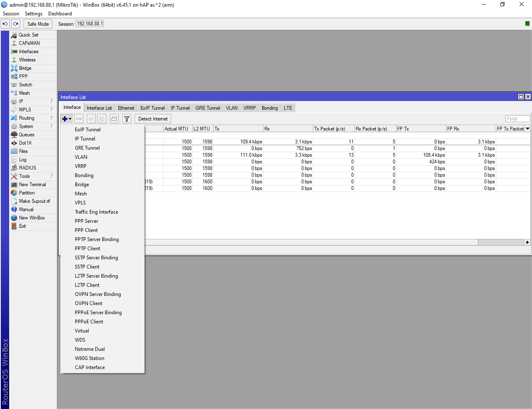532x409 pixels.
Task: Click the Redo arrow icon
Action: [x=16, y=24]
